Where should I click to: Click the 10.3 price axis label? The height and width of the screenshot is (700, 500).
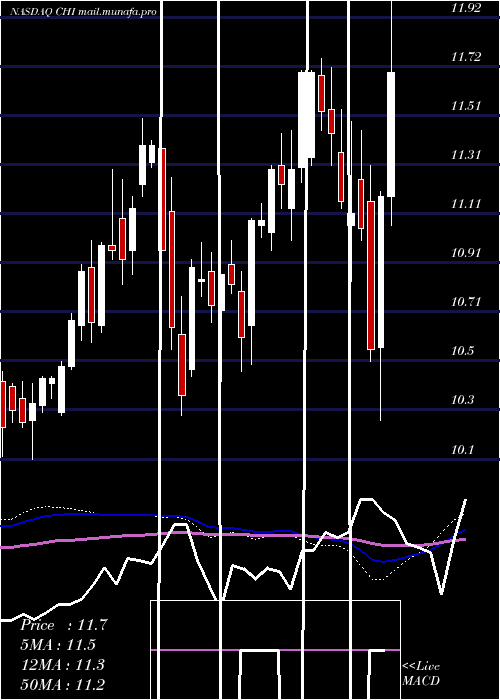(462, 400)
